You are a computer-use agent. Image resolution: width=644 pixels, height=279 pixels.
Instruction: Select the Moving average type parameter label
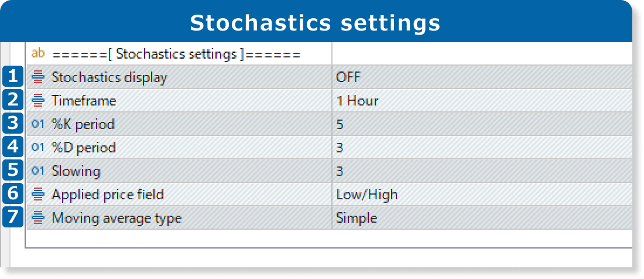[x=117, y=218]
